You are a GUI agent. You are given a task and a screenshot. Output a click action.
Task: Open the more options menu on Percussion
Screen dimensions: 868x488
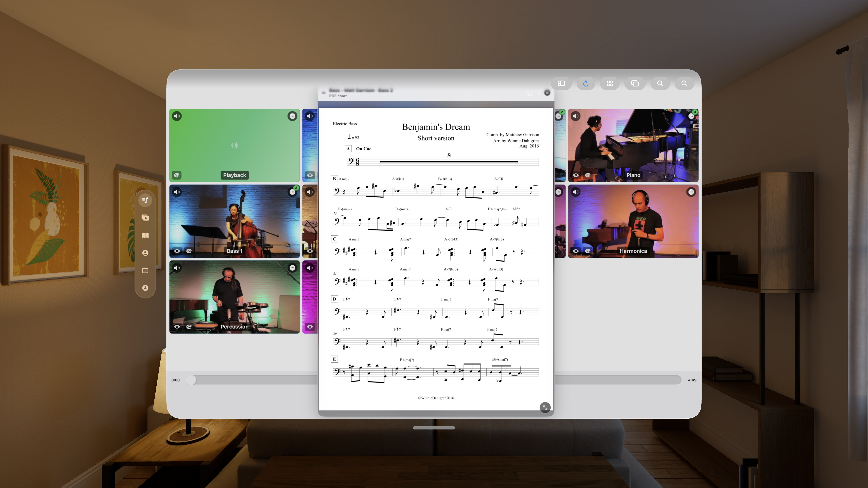coord(292,268)
